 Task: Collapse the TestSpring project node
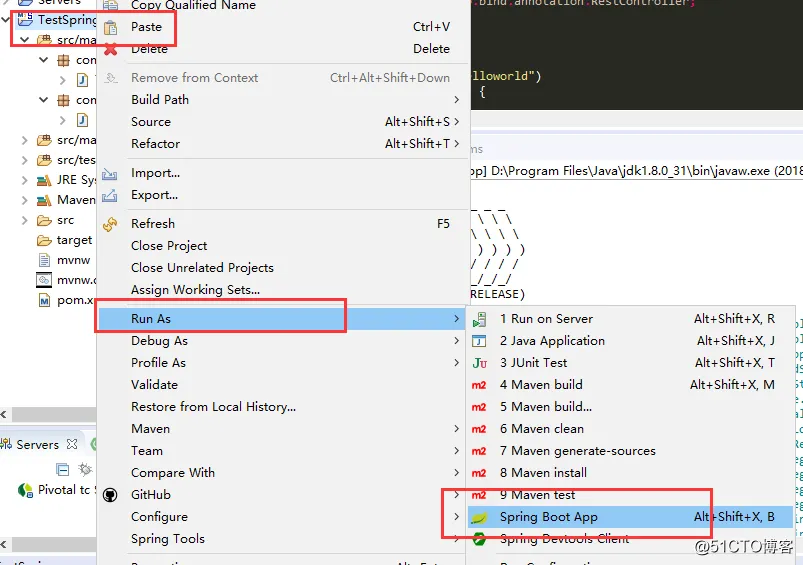click(6, 20)
